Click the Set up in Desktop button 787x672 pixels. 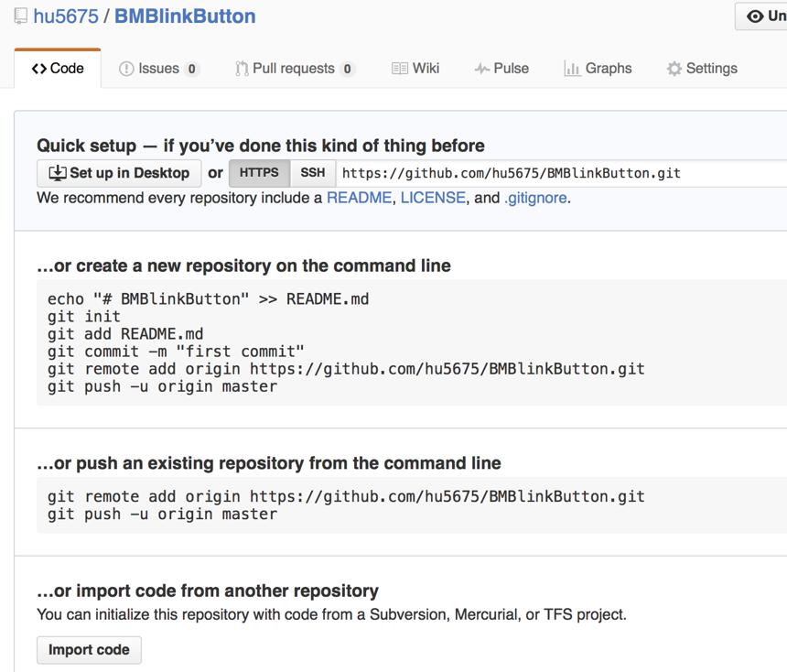[119, 173]
